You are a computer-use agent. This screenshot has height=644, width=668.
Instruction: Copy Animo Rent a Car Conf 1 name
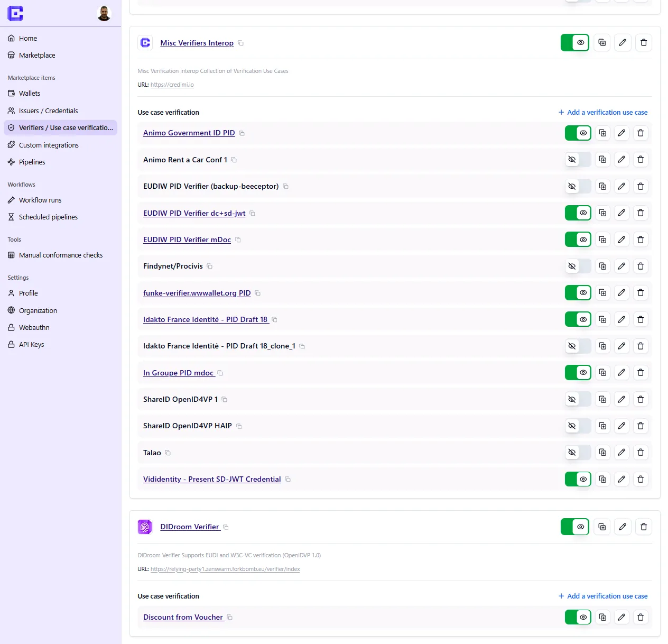click(234, 160)
